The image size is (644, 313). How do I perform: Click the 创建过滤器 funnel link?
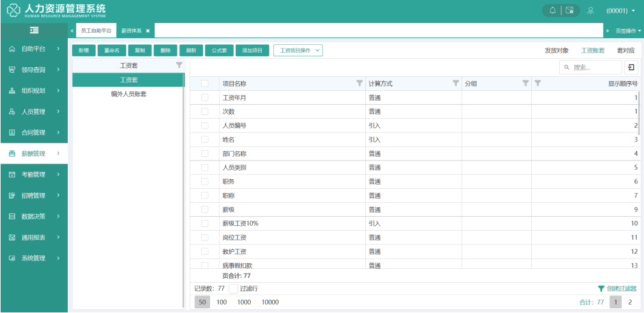point(617,289)
